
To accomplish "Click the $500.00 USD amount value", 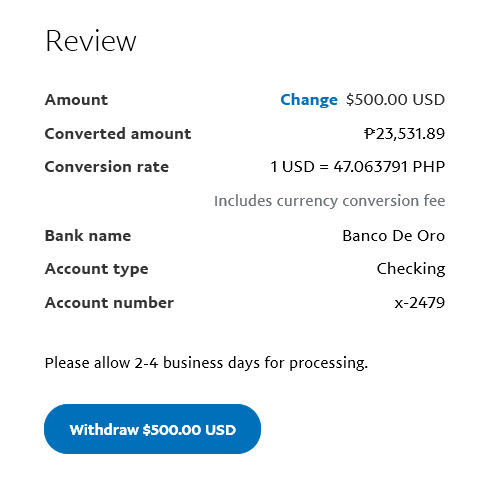I will point(395,100).
